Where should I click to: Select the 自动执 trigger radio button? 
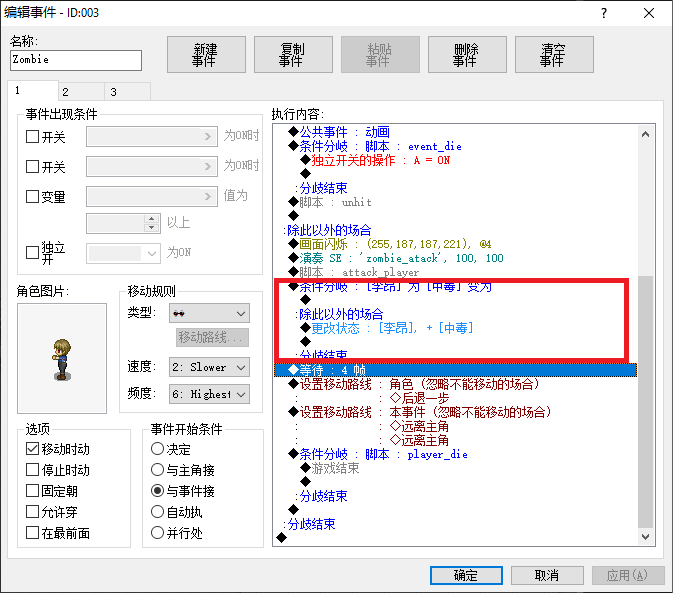coord(158,512)
